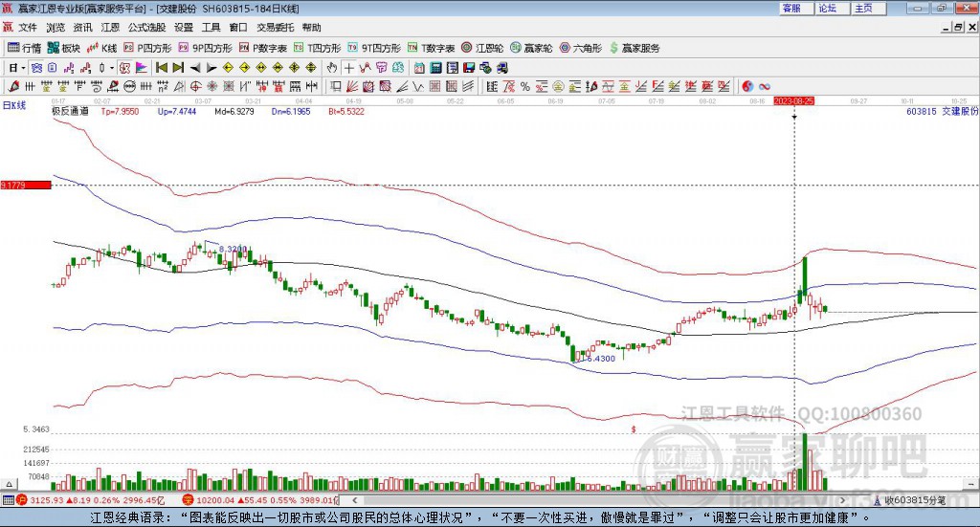Open the 9T四方形 tool
This screenshot has height=527, width=980.
pyautogui.click(x=374, y=48)
